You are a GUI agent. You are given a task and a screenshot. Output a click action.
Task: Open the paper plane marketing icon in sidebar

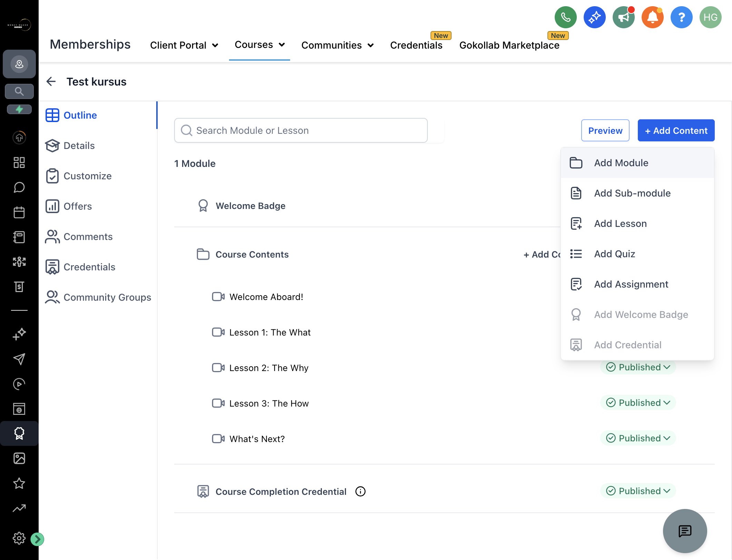[19, 359]
